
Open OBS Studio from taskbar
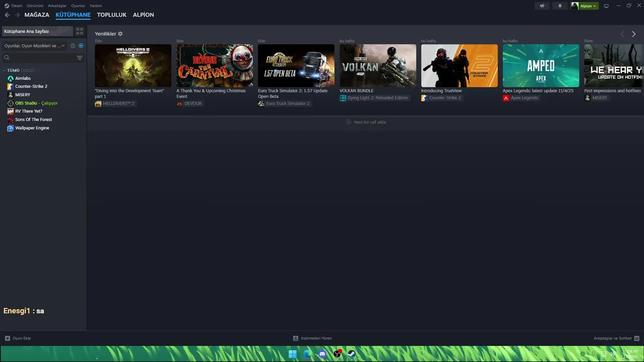point(337,354)
